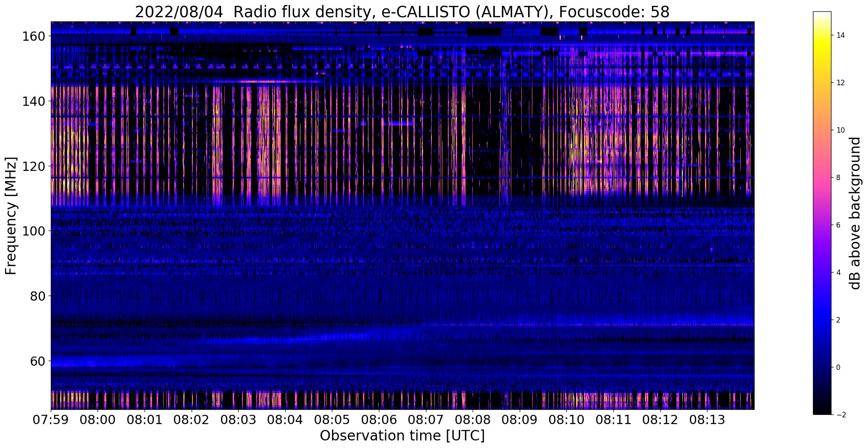
Task: Click the 08:07 time tick label
Action: coord(426,419)
